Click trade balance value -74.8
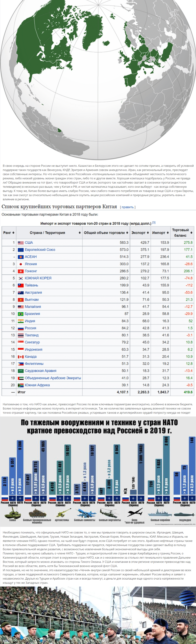The width and height of the screenshot is (196, 644). tap(189, 278)
